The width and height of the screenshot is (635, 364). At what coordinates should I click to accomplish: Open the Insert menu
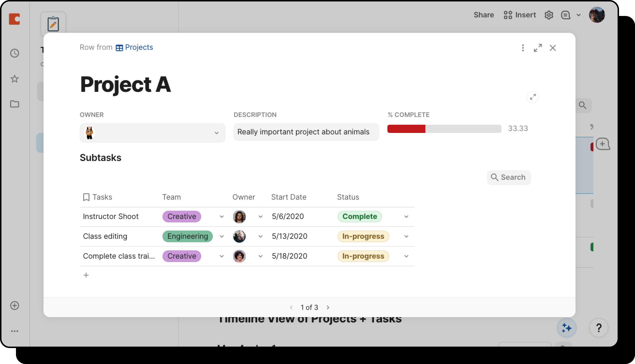coord(520,15)
